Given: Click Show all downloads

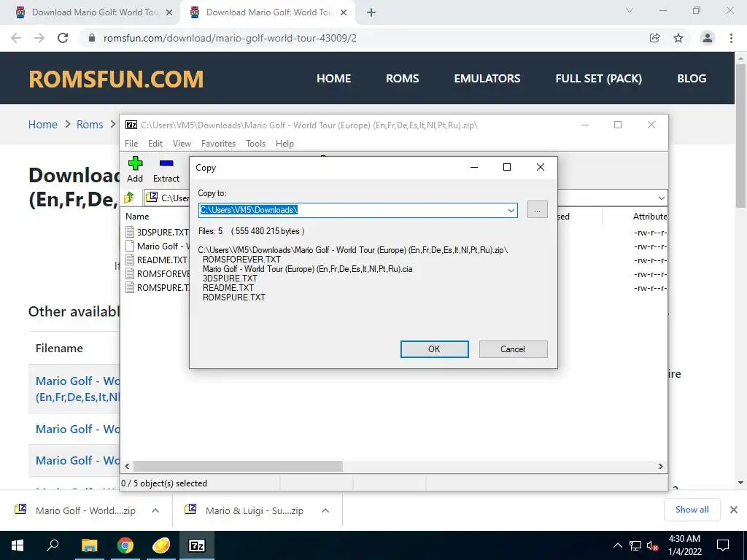Looking at the screenshot, I should [692, 510].
